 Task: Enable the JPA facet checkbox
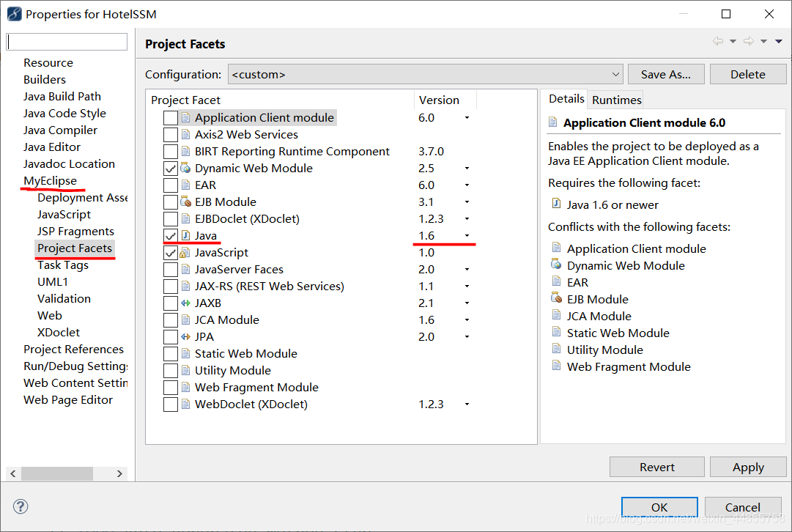point(170,337)
